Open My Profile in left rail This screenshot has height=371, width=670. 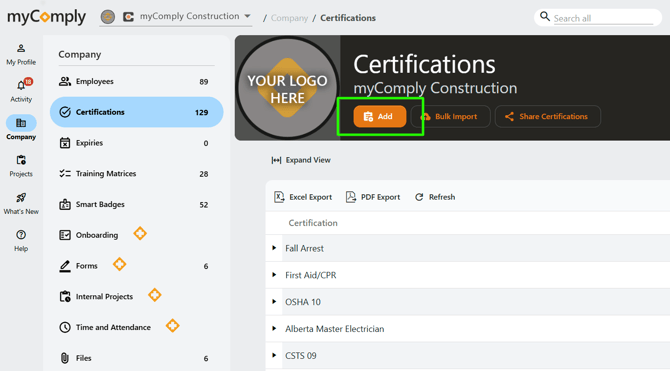click(21, 55)
